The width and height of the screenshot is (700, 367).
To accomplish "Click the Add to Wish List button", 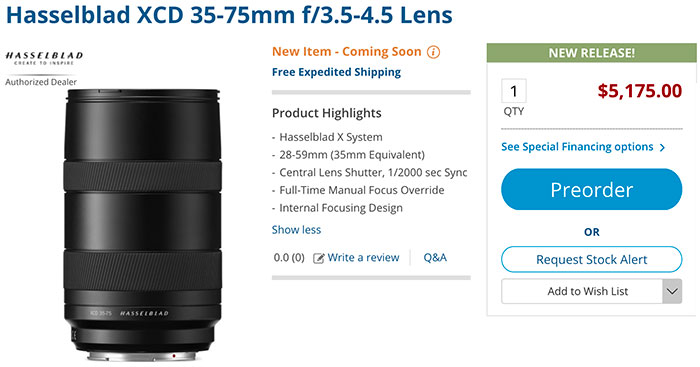I will 582,292.
